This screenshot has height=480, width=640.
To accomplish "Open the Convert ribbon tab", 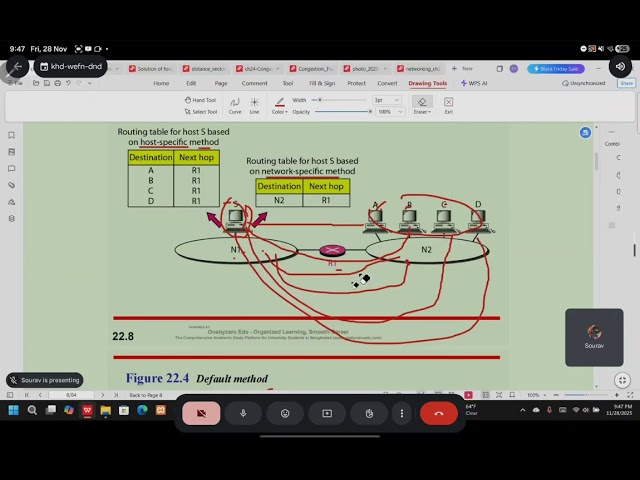I will [387, 83].
